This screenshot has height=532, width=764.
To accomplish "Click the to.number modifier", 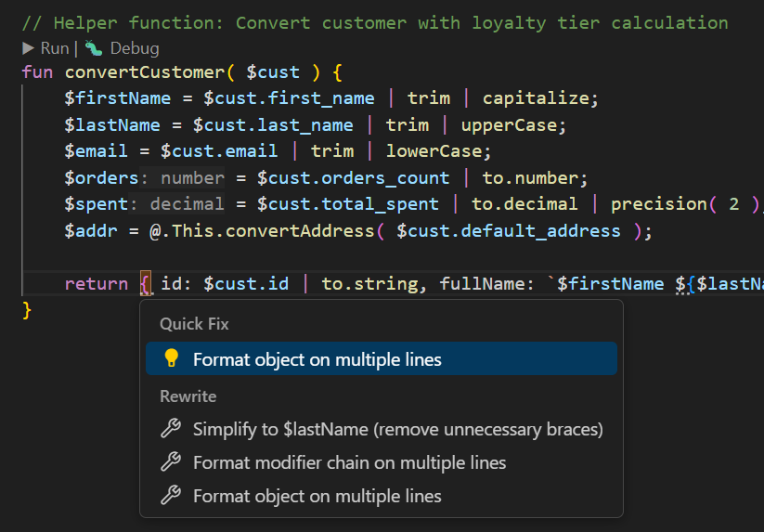I will coord(530,178).
